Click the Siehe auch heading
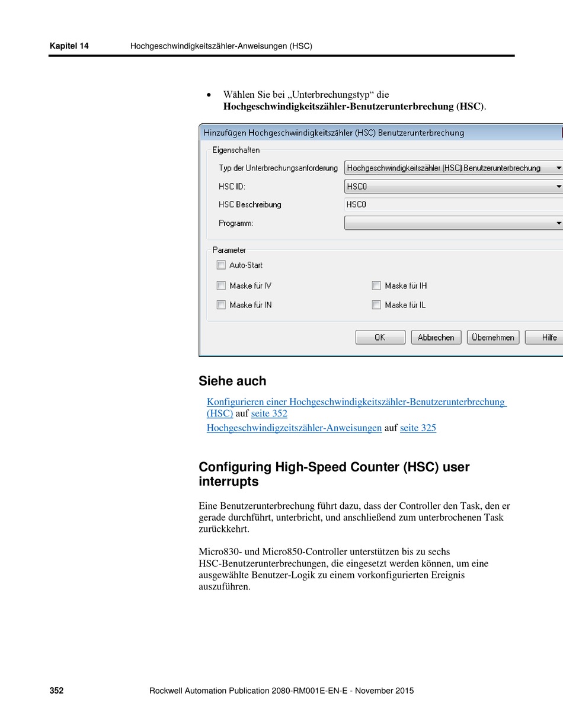This screenshot has width=563, height=728. click(232, 381)
